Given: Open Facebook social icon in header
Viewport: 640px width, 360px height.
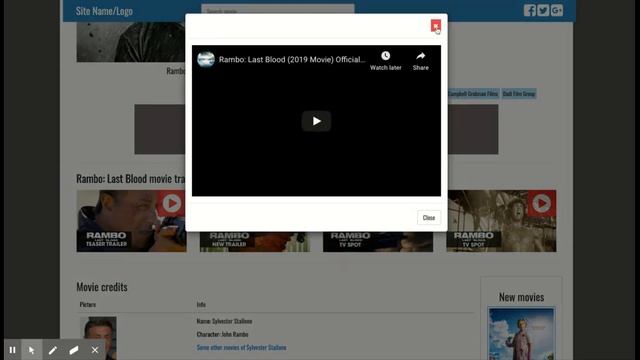Looking at the screenshot, I should pos(529,10).
